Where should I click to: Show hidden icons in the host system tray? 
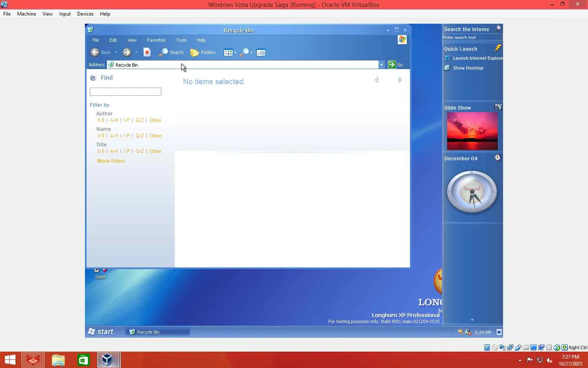(520, 360)
